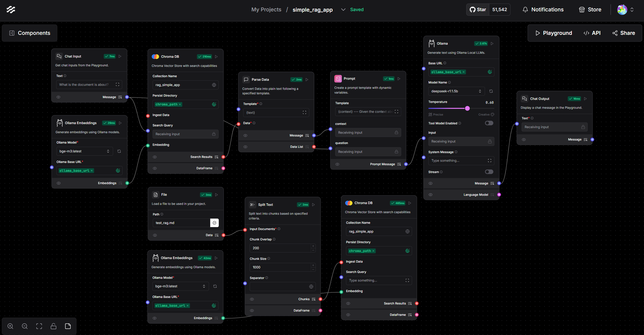Viewport: 644px width, 335px height.
Task: Open the Share menu
Action: [624, 33]
